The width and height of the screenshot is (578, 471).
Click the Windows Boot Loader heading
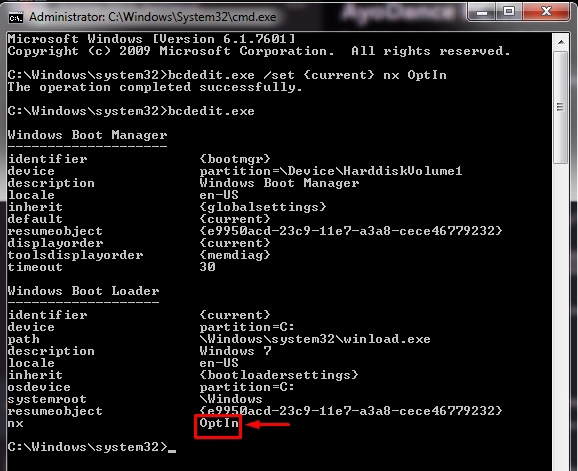coord(83,291)
